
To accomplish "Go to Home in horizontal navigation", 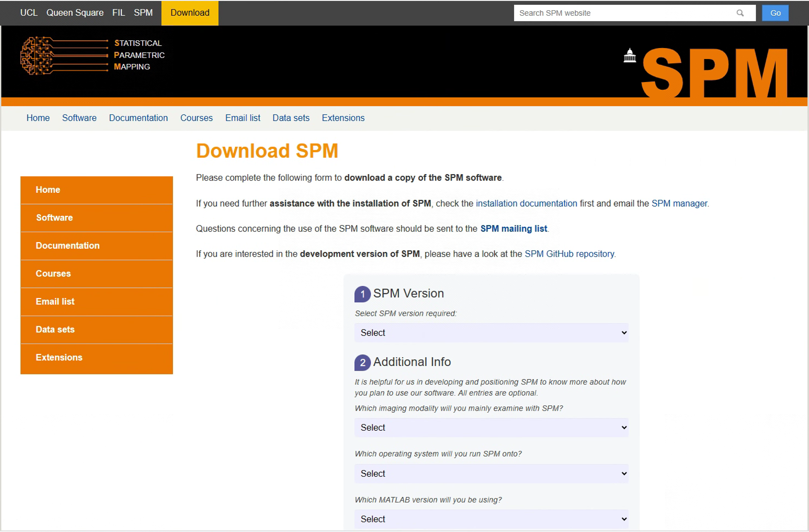I will (38, 118).
